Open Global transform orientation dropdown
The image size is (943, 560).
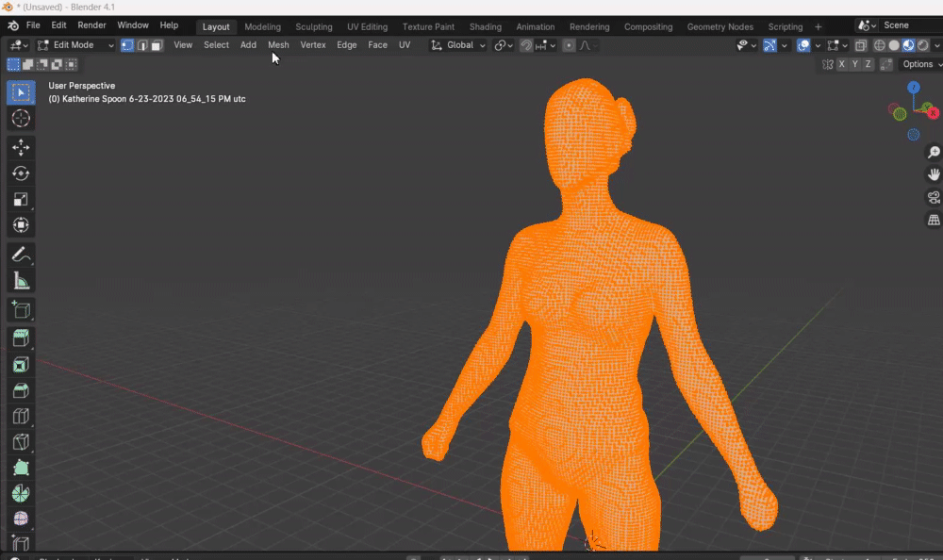coord(457,45)
